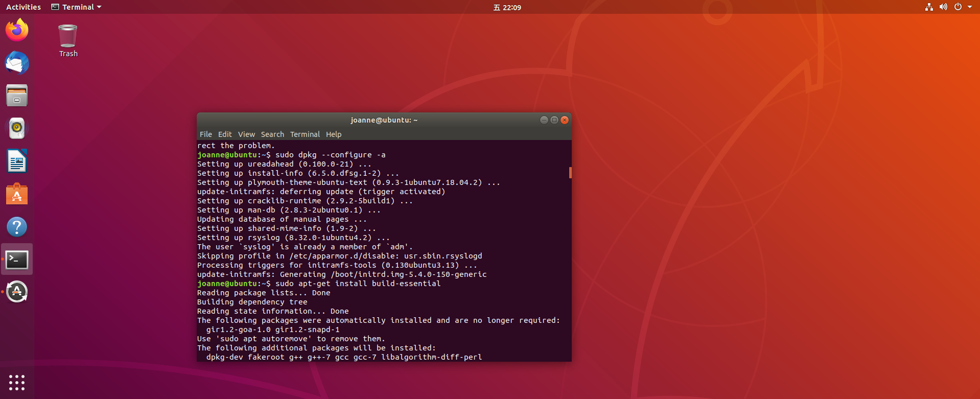Click the 'sudo dpkg --configure -a' command line

(291, 155)
